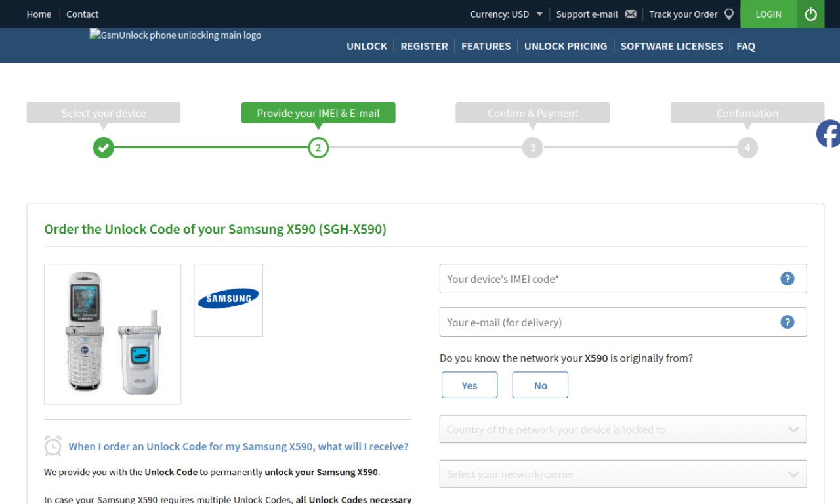Click the Samsung X590 phone image
Screen dimensions: 840x504
point(113,334)
